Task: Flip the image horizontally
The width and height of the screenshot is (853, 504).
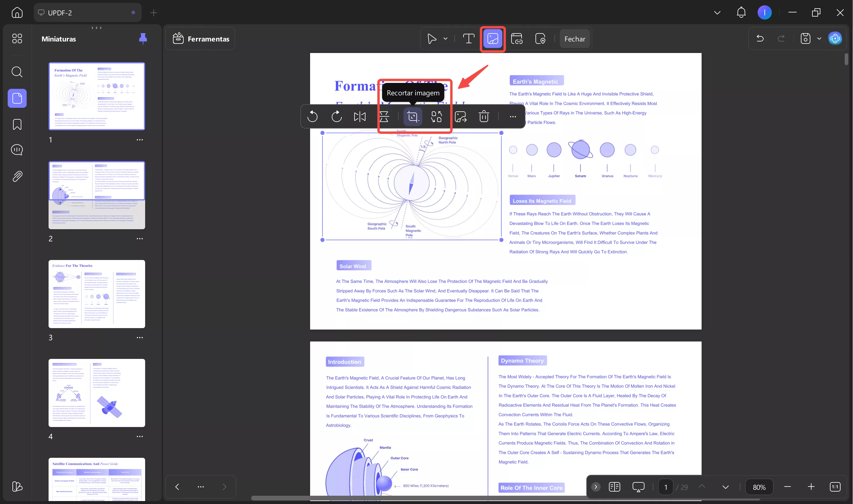Action: pos(360,116)
